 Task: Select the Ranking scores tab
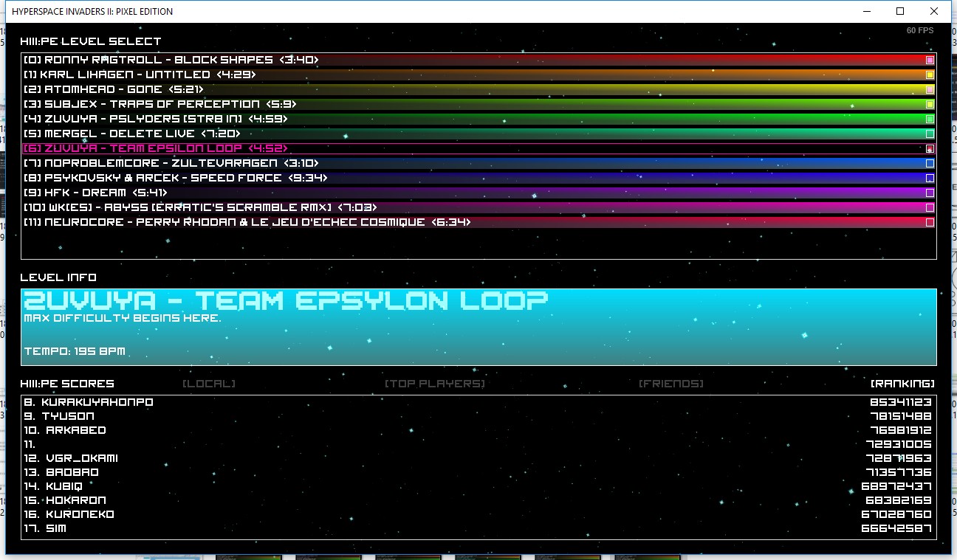pos(902,384)
